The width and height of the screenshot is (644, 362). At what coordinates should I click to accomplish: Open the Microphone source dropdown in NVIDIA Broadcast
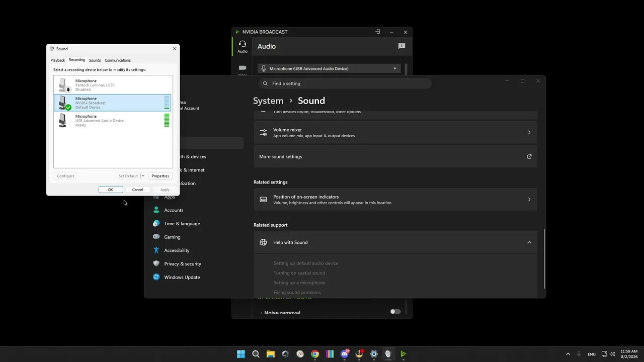(330, 68)
